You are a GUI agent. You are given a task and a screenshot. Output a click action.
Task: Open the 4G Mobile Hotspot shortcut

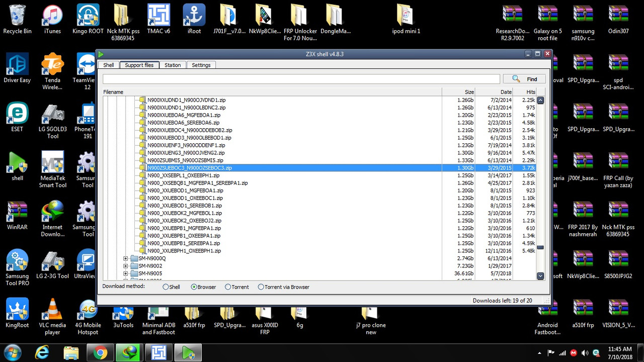[x=88, y=317]
